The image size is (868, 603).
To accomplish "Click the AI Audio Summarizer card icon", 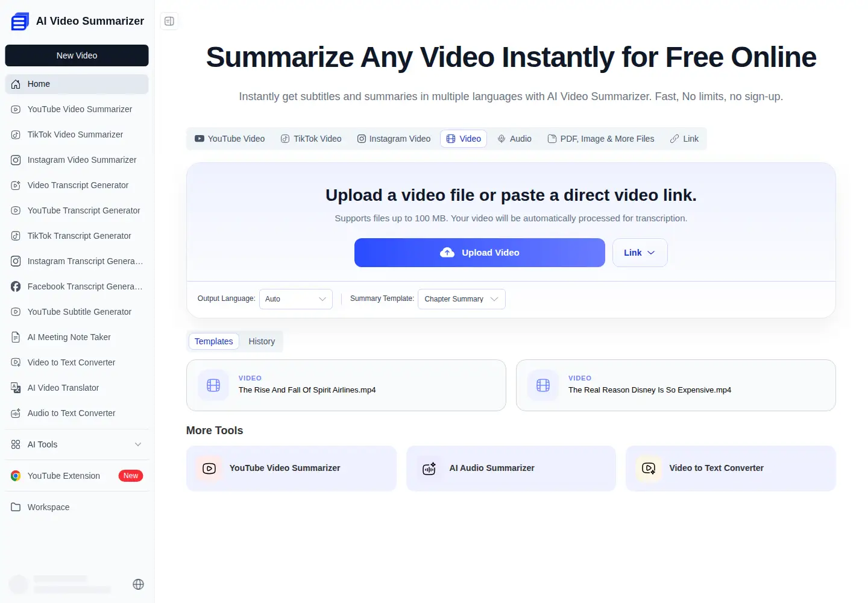I will (429, 469).
